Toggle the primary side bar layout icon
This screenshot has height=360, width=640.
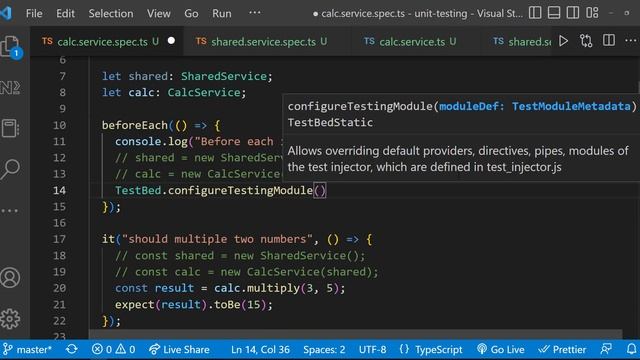click(535, 13)
